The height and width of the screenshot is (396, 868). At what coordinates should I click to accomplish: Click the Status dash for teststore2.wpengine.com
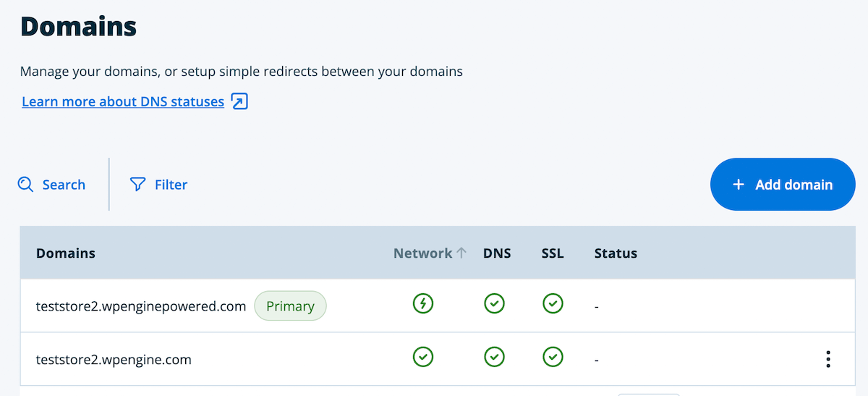point(597,360)
